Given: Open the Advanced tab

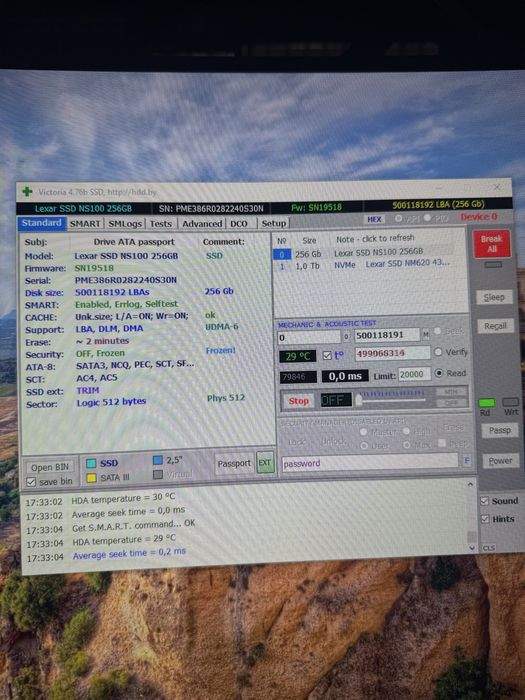Looking at the screenshot, I should [202, 224].
